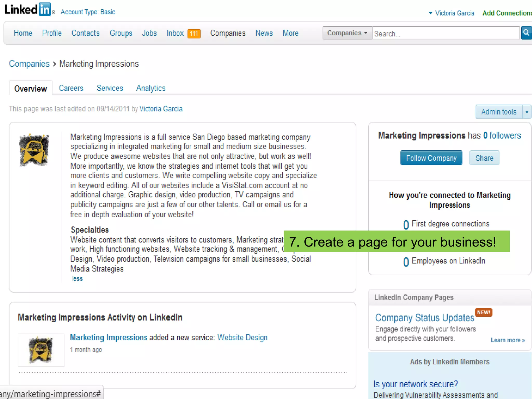Image resolution: width=532 pixels, height=399 pixels.
Task: Click the Share button
Action: click(x=484, y=158)
